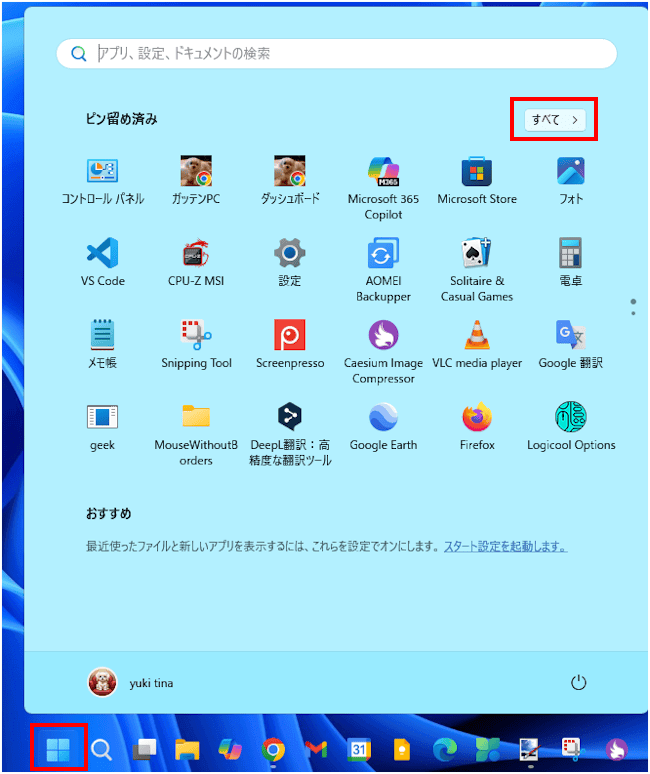This screenshot has width=650, height=774.
Task: Launch VS Code from the Start menu
Action: [102, 263]
